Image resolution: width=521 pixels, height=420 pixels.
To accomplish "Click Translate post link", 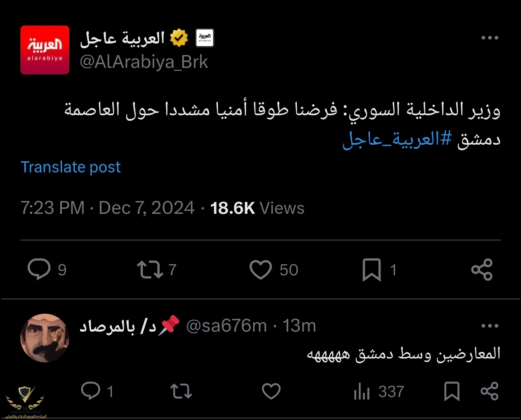I will [x=70, y=167].
